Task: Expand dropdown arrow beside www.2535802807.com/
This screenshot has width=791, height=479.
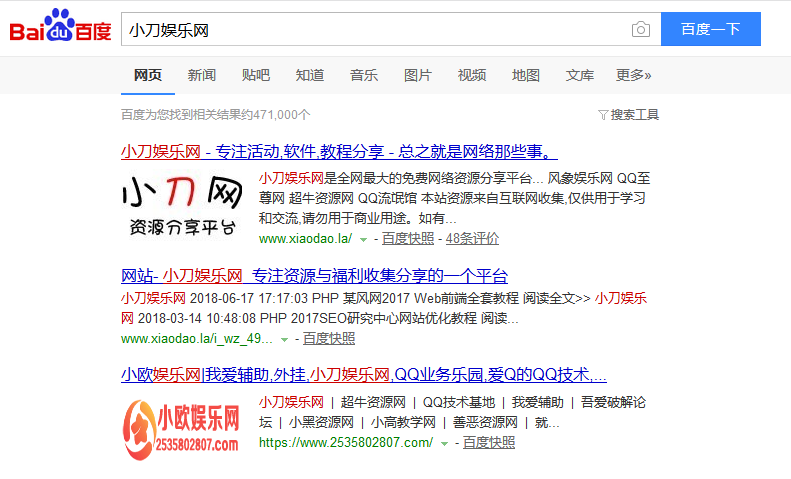Action: pyautogui.click(x=444, y=444)
